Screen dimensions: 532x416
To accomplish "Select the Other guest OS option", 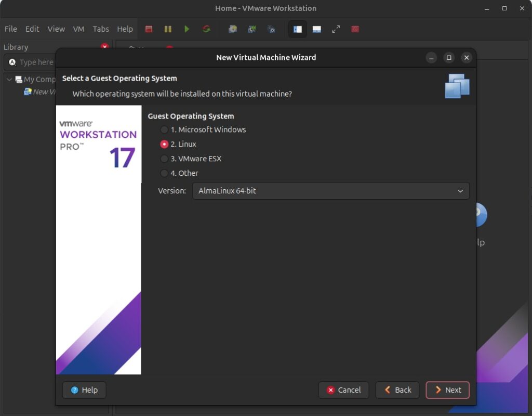I will (164, 173).
